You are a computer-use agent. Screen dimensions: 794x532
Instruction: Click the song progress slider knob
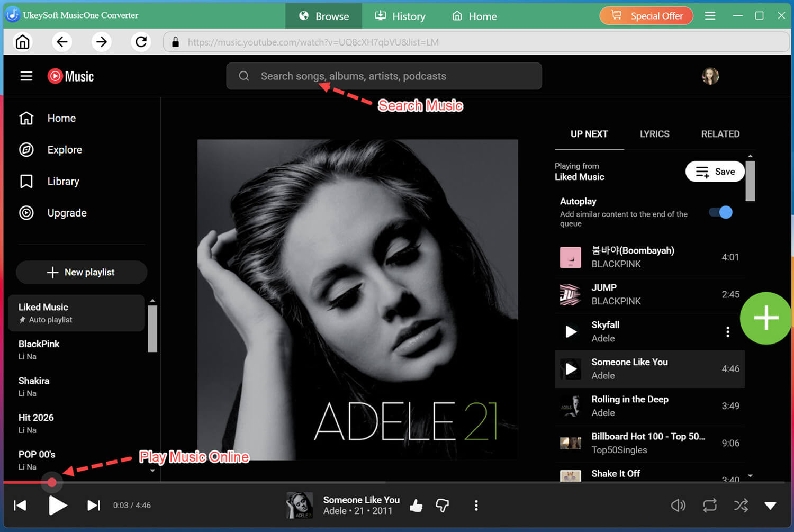(x=52, y=482)
